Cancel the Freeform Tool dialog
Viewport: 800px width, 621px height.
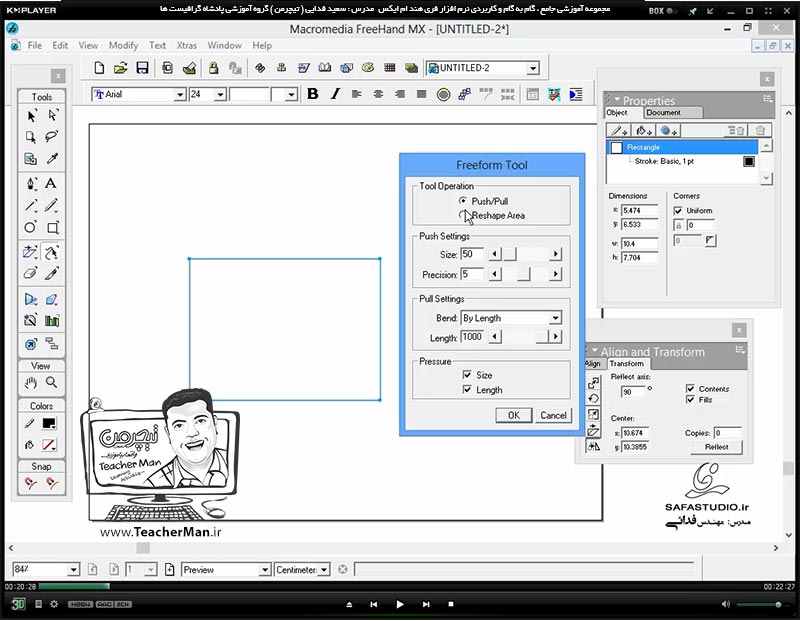(553, 415)
